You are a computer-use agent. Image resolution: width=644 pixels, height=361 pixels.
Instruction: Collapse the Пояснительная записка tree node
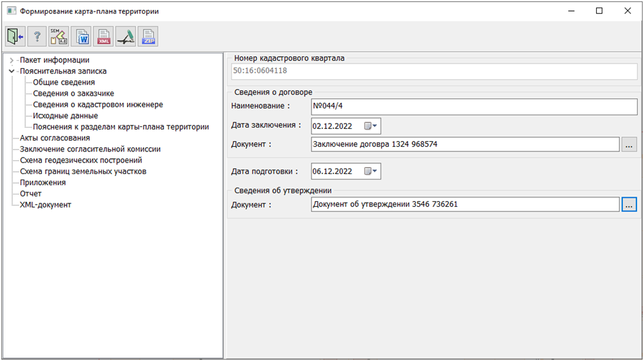pyautogui.click(x=12, y=71)
